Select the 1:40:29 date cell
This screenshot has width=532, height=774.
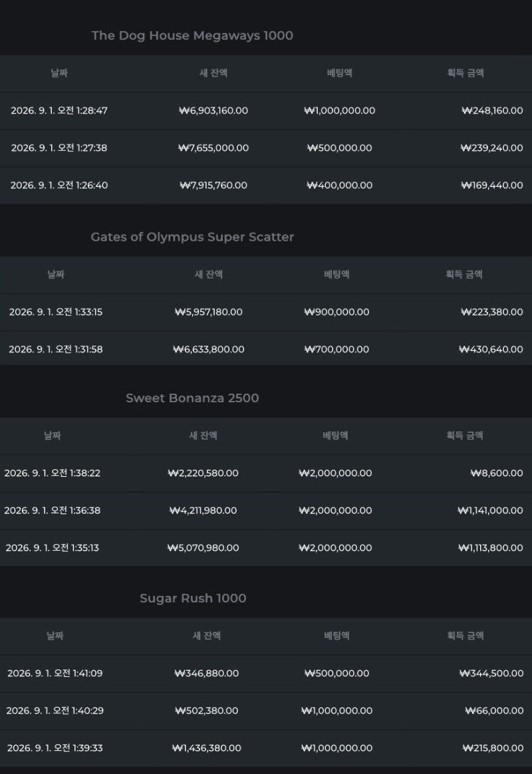pyautogui.click(x=55, y=711)
